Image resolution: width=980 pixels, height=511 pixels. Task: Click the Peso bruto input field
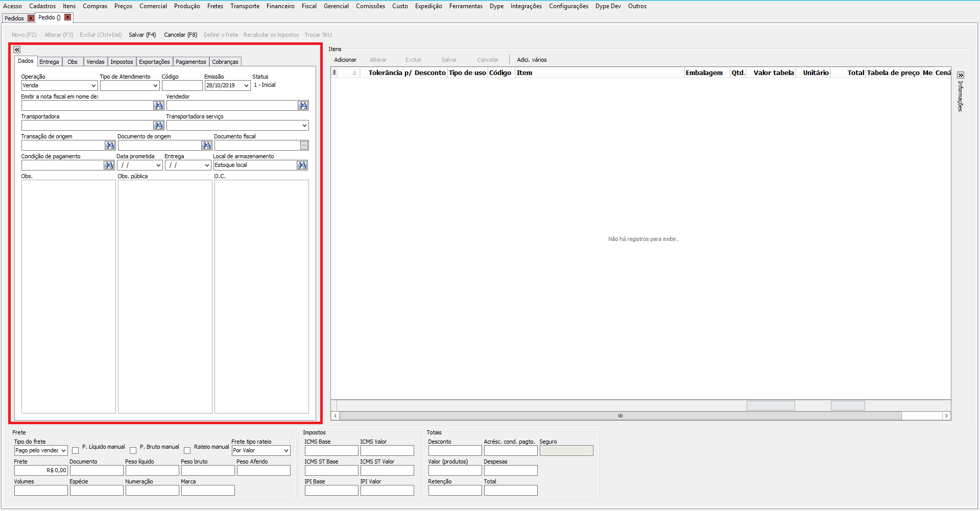pos(208,471)
